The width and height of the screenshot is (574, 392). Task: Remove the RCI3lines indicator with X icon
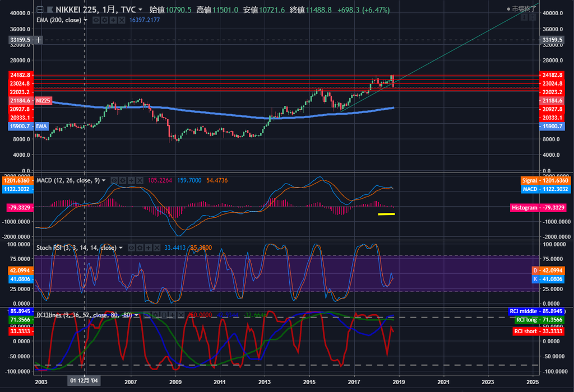coord(181,315)
